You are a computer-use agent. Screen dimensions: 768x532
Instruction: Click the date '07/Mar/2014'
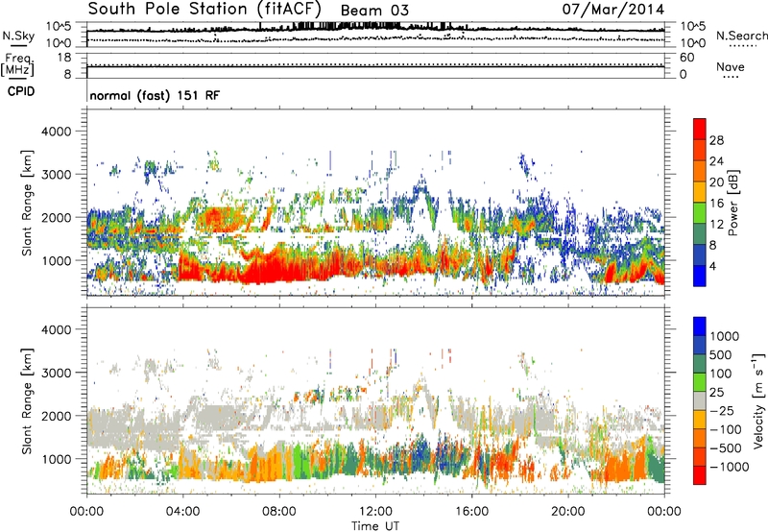[x=613, y=9]
